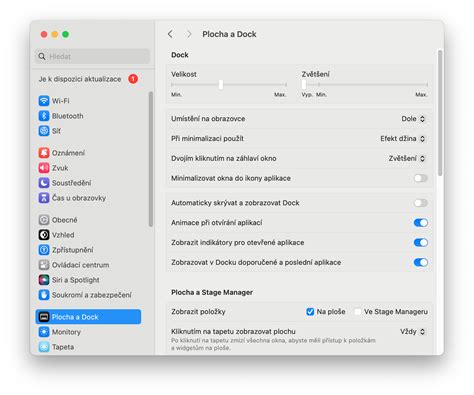
Task: Click Plocha a Stage Manager heading
Action: [212, 292]
